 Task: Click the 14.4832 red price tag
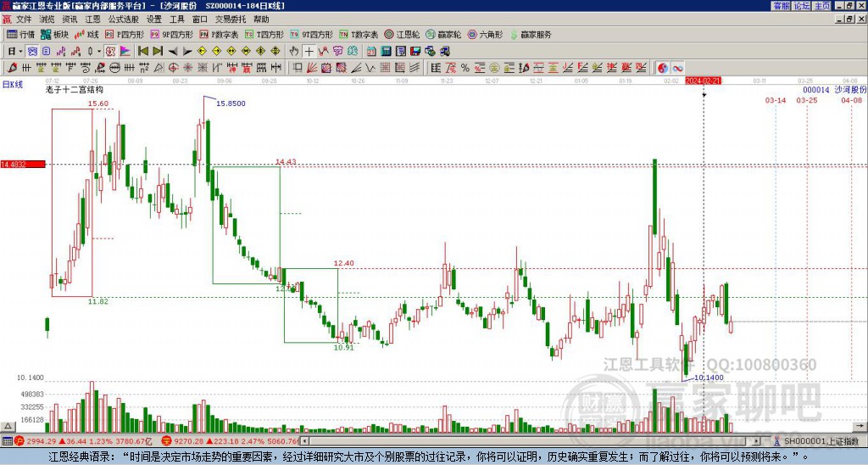click(23, 165)
